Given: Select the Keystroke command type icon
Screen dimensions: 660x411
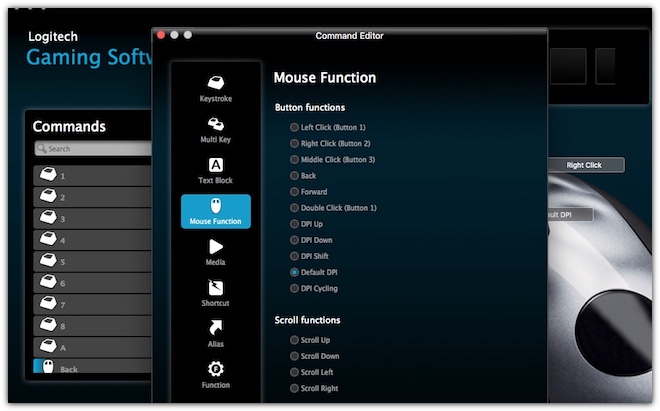Looking at the screenshot, I should (216, 83).
